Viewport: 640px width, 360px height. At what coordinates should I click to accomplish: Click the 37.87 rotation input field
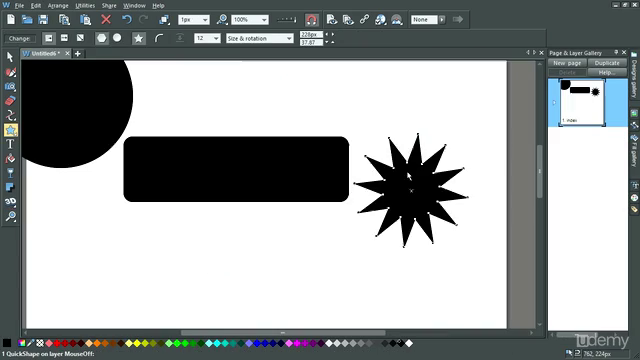click(x=311, y=42)
